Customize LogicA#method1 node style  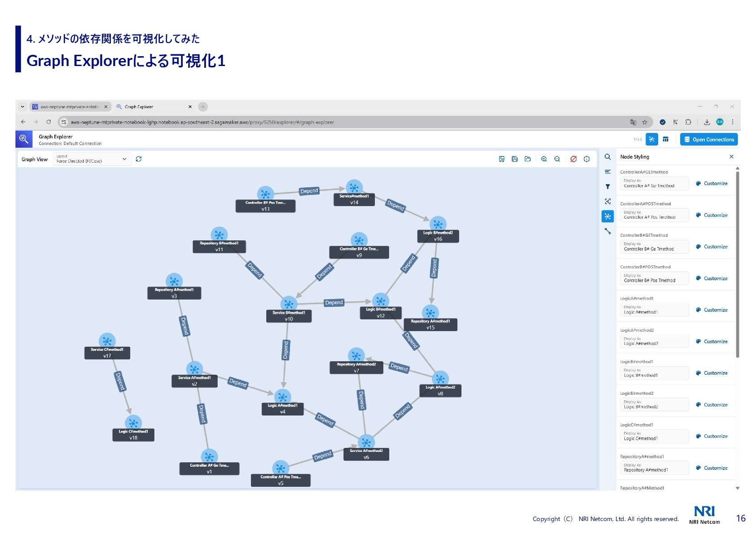pyautogui.click(x=712, y=310)
